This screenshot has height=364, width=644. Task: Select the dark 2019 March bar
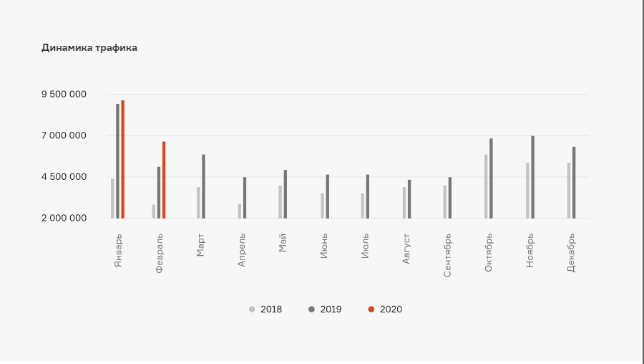click(203, 186)
